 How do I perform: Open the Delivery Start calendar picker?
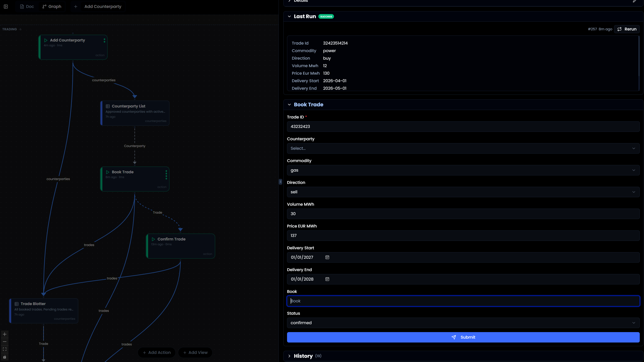tap(327, 257)
